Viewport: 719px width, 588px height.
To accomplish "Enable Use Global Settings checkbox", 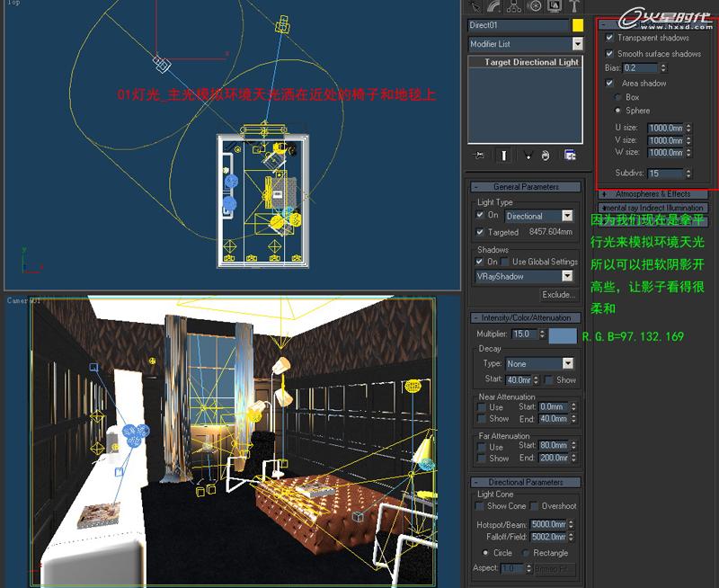I will point(505,262).
